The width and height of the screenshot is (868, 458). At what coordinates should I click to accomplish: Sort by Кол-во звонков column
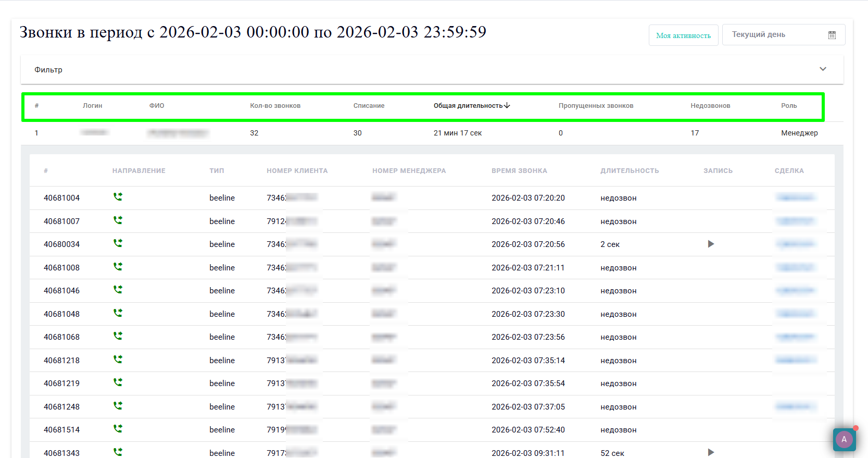click(x=275, y=106)
